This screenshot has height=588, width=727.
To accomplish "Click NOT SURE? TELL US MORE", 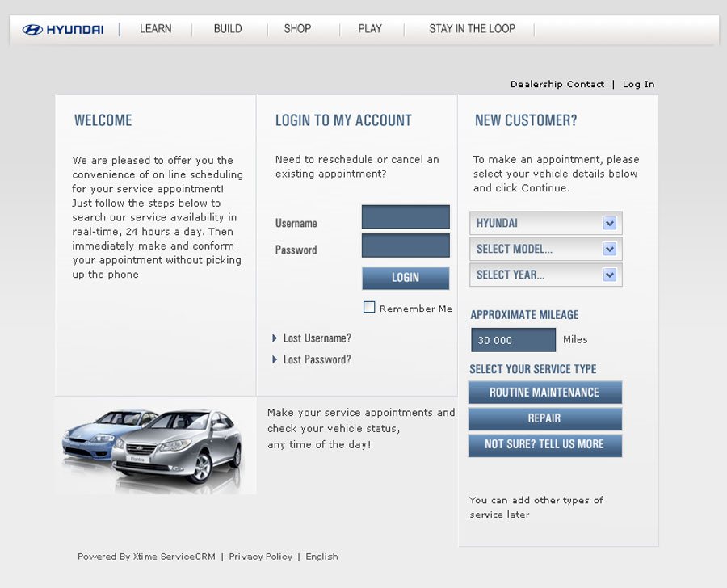I will coord(544,444).
